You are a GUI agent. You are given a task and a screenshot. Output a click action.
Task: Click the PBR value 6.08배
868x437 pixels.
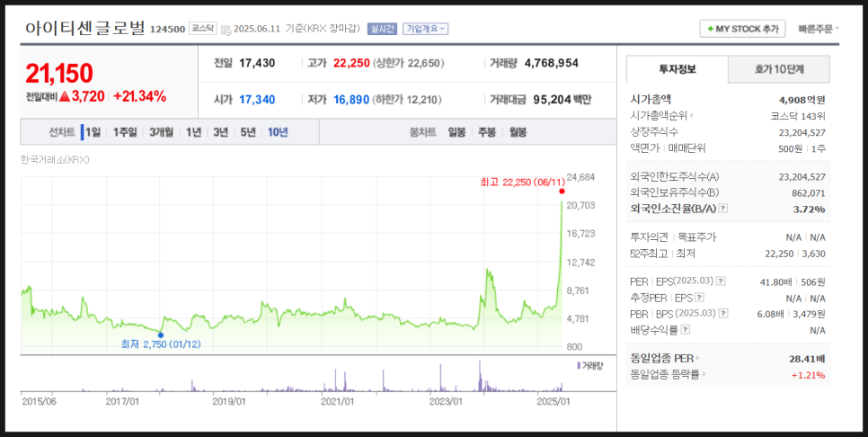[x=770, y=314]
